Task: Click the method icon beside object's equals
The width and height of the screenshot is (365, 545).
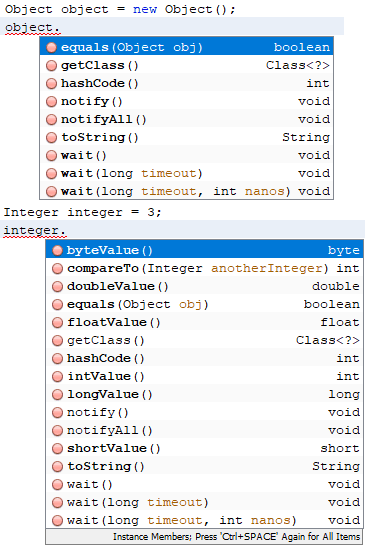Action: pos(51,48)
